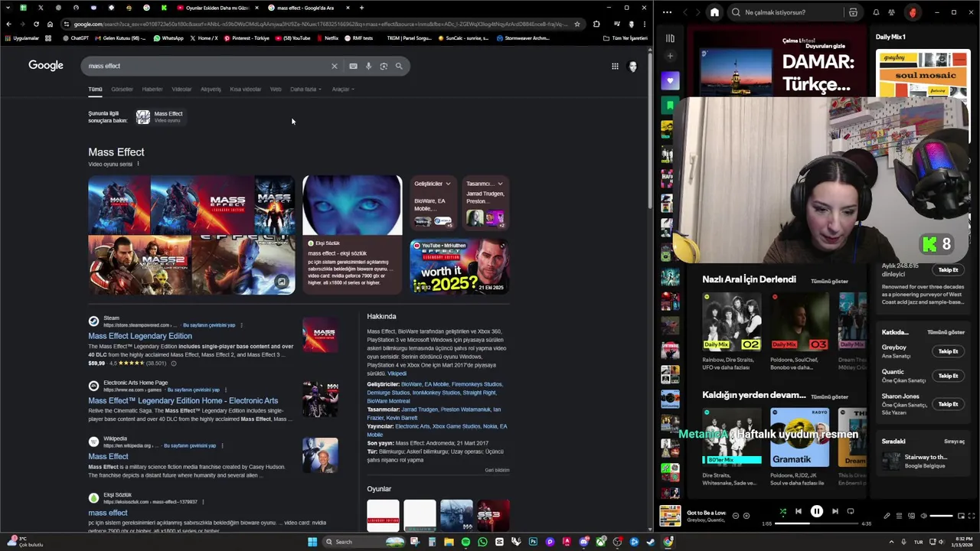Open Liked Songs heart tile in Spotify

670,80
